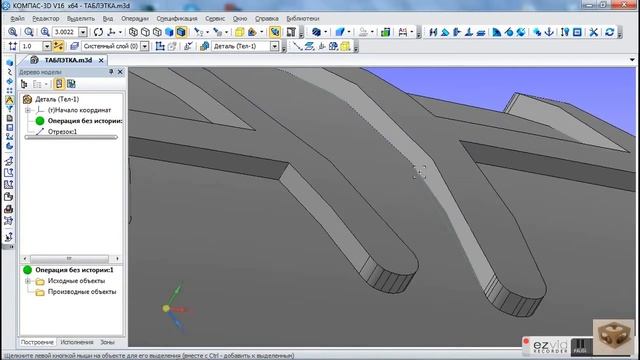This screenshot has width=640, height=360.
Task: Click the green boxes icon in top toolbar
Action: 385,32
